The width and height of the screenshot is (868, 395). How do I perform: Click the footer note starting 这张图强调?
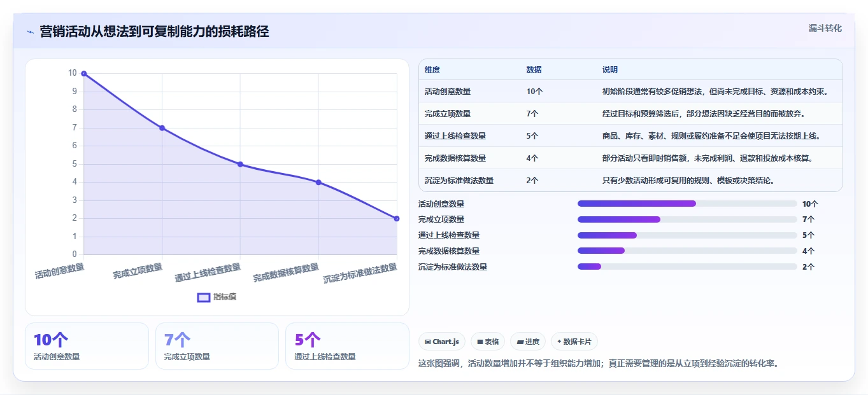599,364
